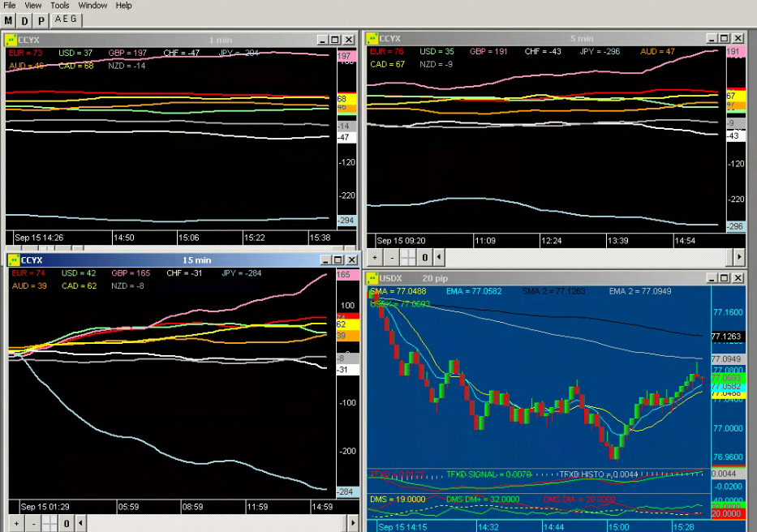The height and width of the screenshot is (532, 757).
Task: Toggle crosshair grid icon on 15 min chart
Action: coord(49,523)
